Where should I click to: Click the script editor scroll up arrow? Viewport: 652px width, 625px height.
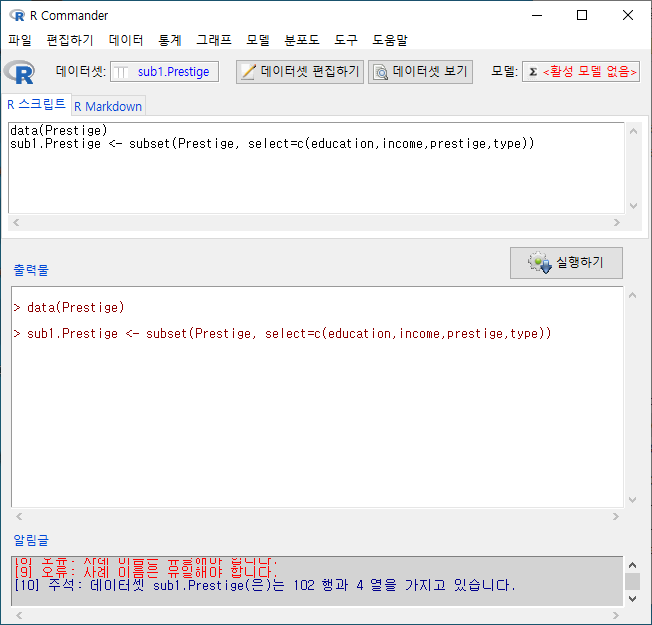click(x=633, y=131)
